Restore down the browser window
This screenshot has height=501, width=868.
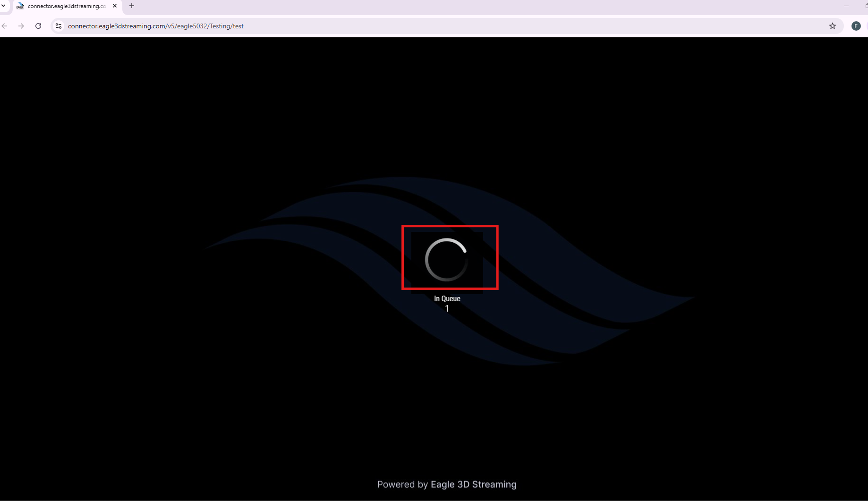(866, 6)
